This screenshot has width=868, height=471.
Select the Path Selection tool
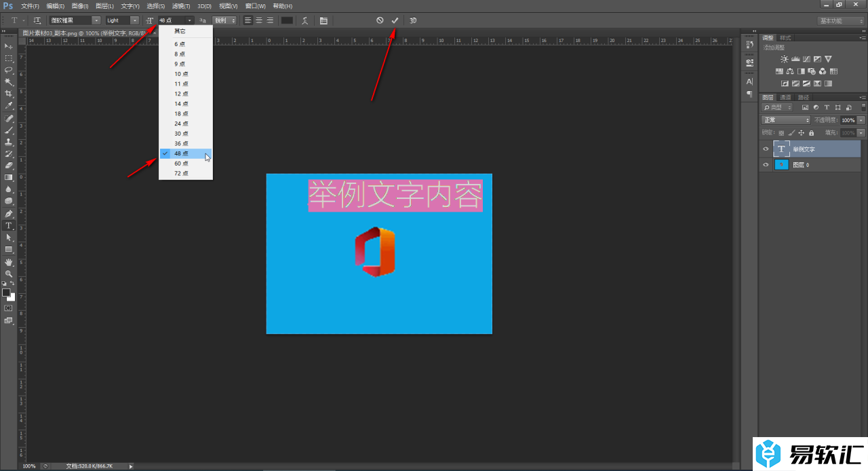[9, 238]
